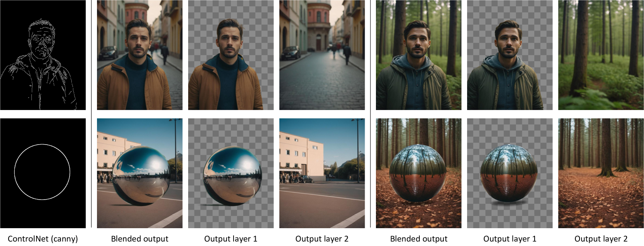Click 'Blended output' caption below autumn forest sphere image

coord(419,239)
